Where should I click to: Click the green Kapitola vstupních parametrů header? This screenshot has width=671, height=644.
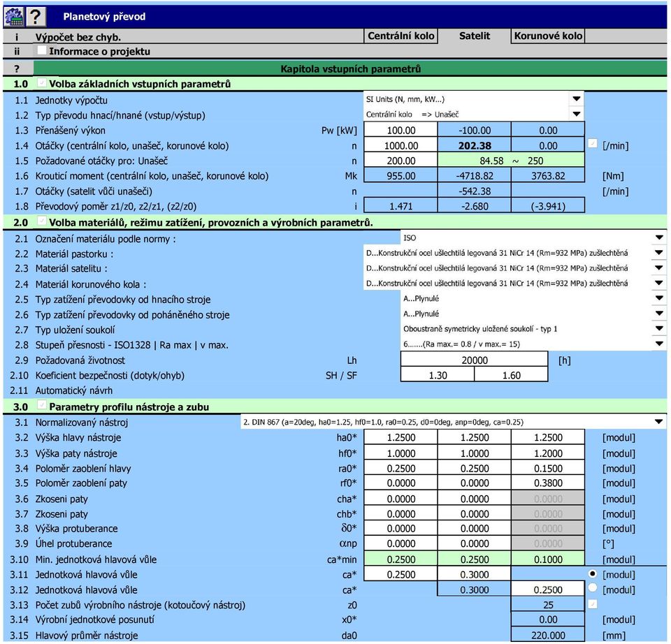pos(350,69)
